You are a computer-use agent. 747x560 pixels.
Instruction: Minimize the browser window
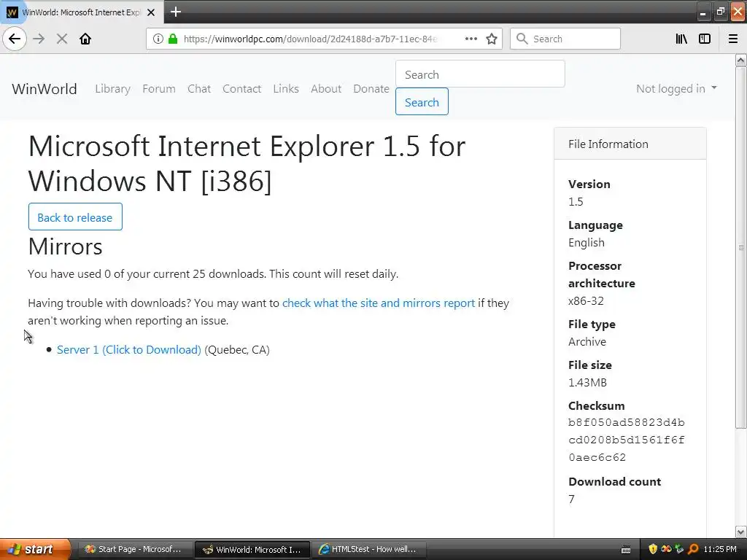point(703,12)
